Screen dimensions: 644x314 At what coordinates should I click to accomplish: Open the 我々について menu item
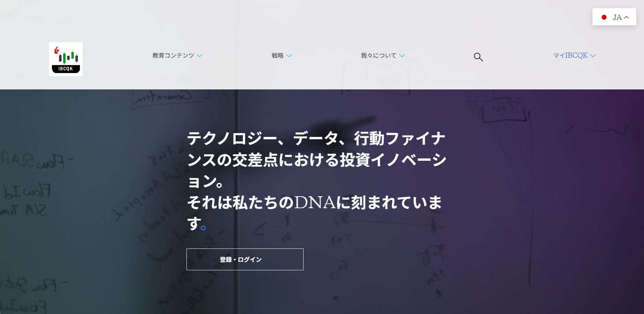[379, 55]
